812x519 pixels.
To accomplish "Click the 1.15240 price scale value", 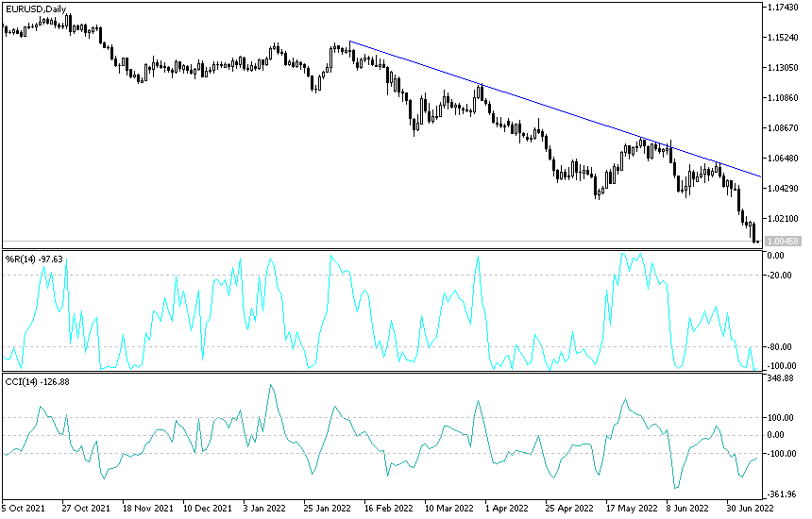I will click(x=783, y=38).
